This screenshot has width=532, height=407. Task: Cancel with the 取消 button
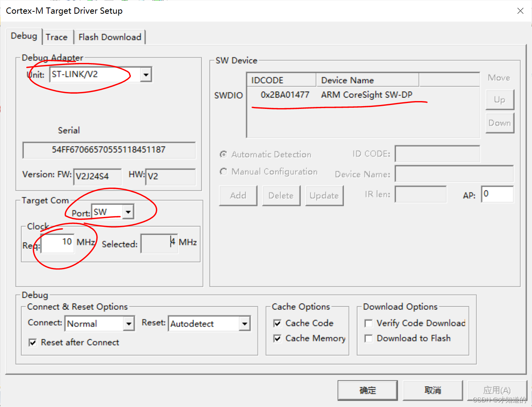click(432, 390)
